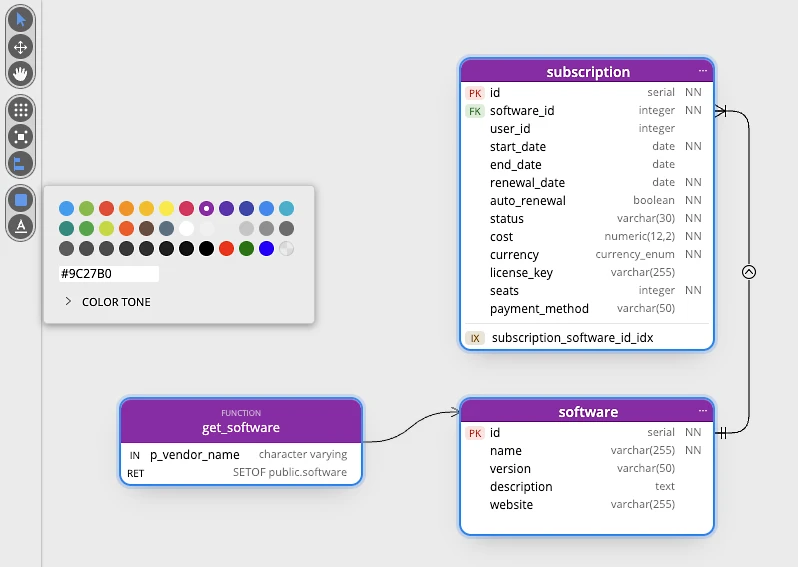The width and height of the screenshot is (798, 567).
Task: Select the dark green swatch in bottom row
Action: pos(246,248)
